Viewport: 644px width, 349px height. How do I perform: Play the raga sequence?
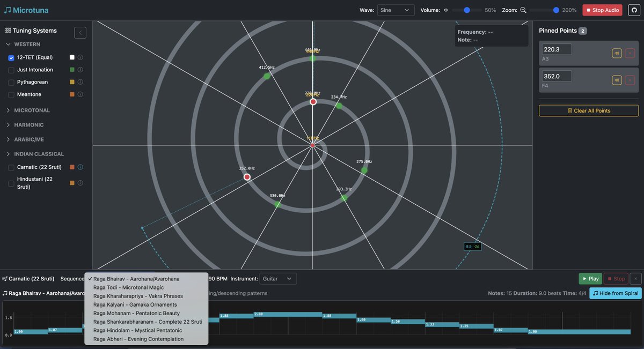(590, 279)
